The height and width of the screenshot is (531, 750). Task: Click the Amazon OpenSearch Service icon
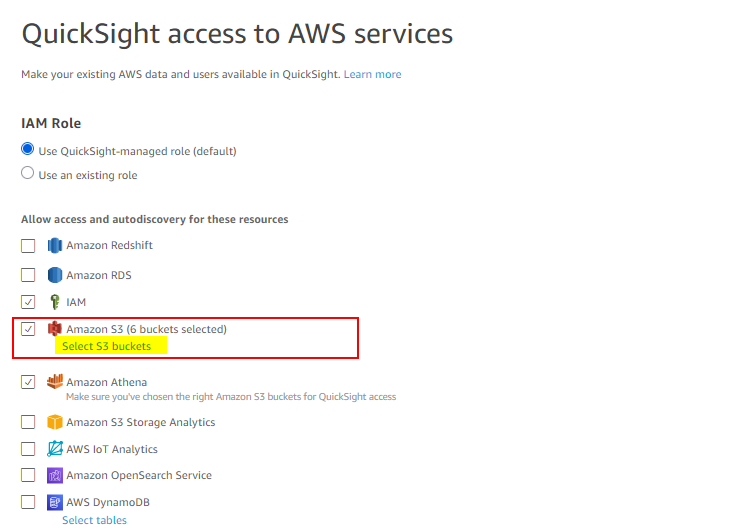pos(55,476)
